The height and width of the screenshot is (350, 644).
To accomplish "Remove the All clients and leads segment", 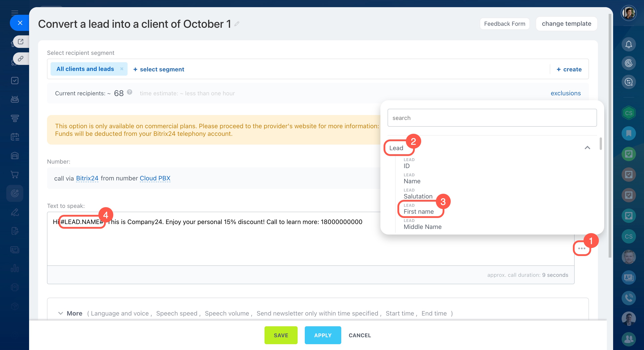I will [122, 69].
